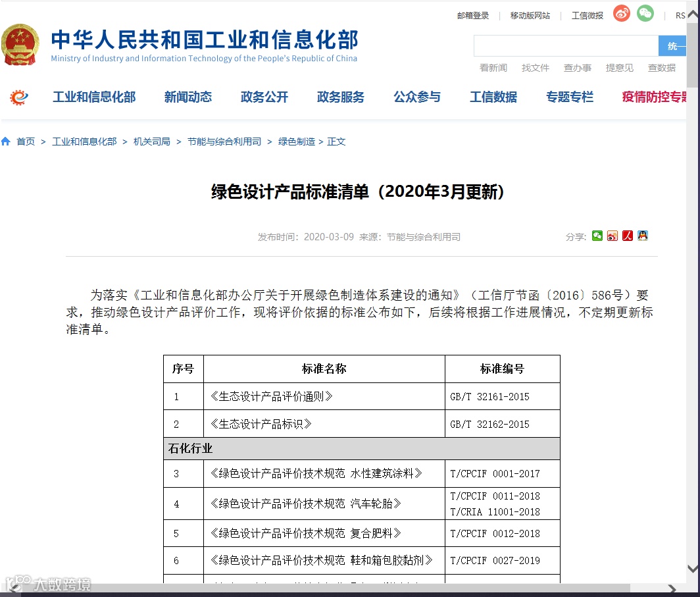Image resolution: width=700 pixels, height=597 pixels.
Task: Go to 首页 breadcrumb link
Action: click(x=26, y=142)
